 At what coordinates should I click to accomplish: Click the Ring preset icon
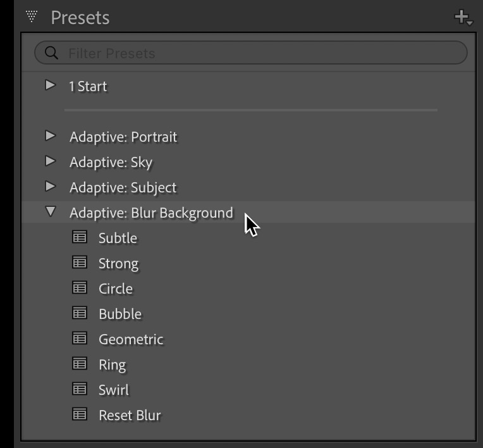pyautogui.click(x=79, y=364)
